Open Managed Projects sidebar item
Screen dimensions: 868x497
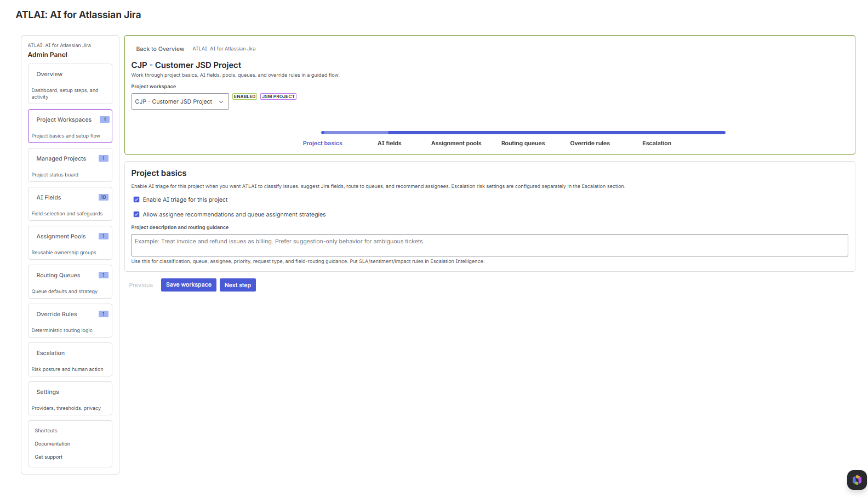(70, 165)
